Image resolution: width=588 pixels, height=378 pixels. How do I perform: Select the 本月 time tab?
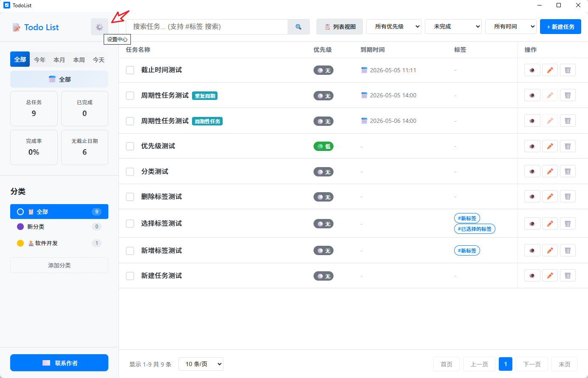(x=59, y=60)
